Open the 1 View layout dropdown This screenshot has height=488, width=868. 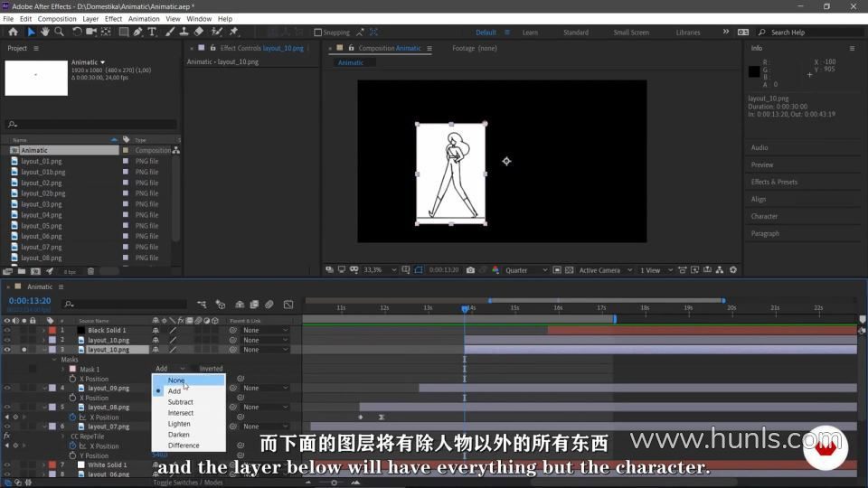656,270
